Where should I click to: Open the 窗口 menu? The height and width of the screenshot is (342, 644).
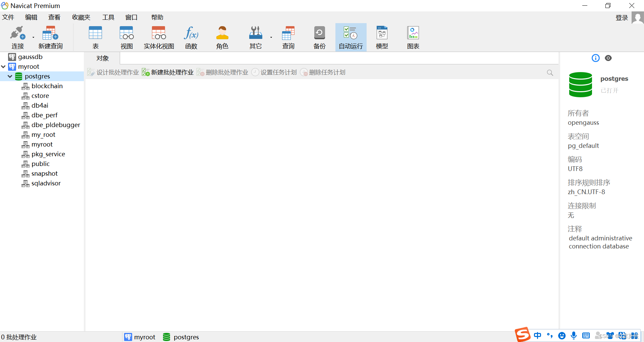click(131, 17)
